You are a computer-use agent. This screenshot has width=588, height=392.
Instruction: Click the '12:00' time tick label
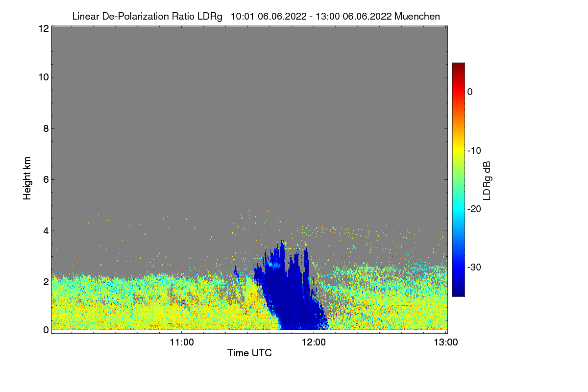pos(314,342)
